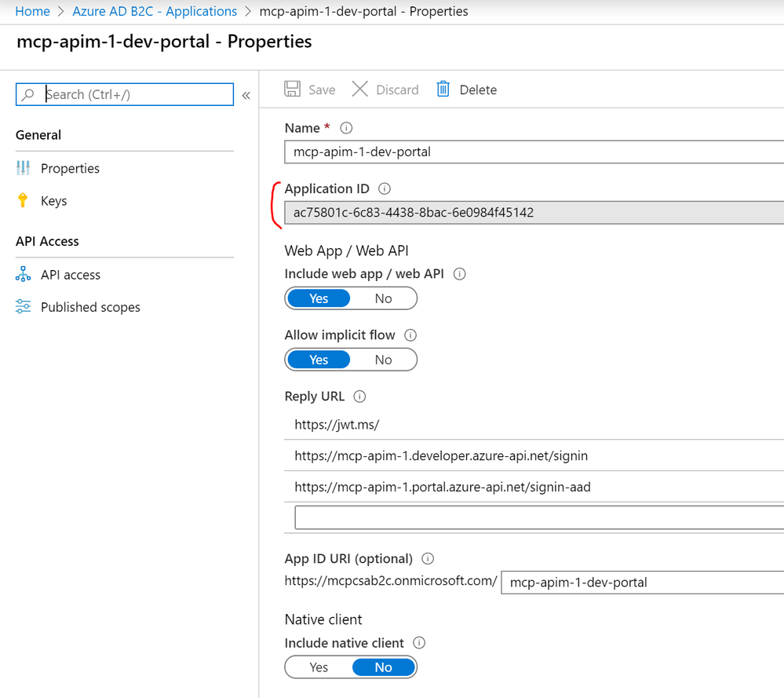784x698 pixels.
Task: Collapse the sidebar with double chevron
Action: [246, 95]
